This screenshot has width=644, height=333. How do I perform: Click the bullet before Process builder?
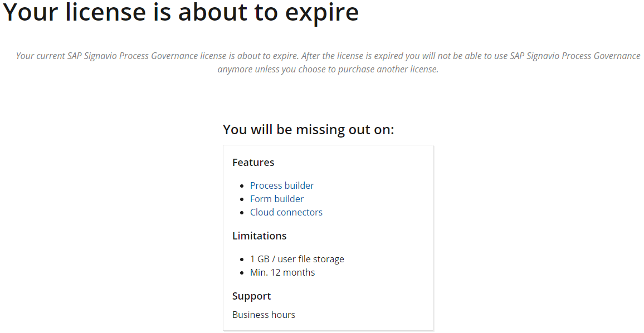tap(242, 186)
